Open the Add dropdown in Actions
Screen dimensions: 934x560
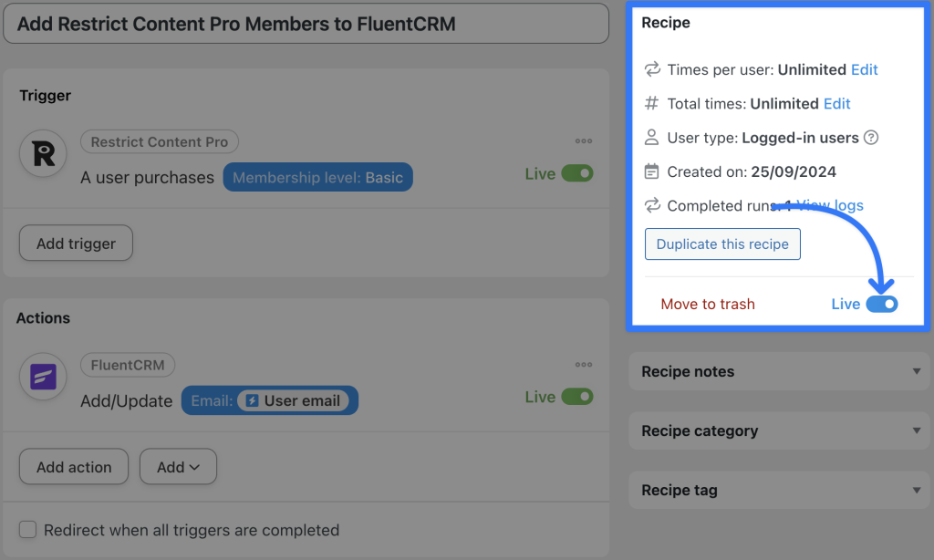pyautogui.click(x=178, y=466)
